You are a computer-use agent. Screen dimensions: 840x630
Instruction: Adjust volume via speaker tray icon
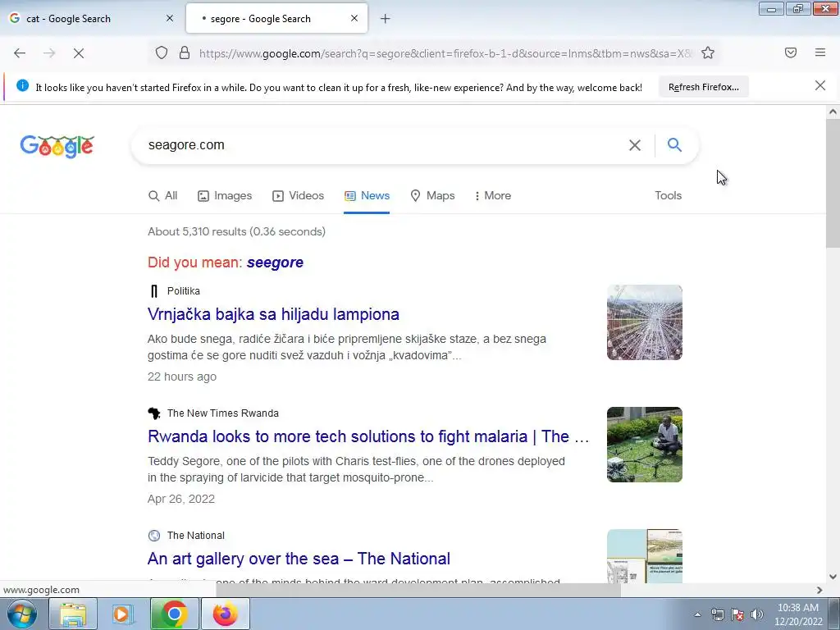(x=757, y=614)
